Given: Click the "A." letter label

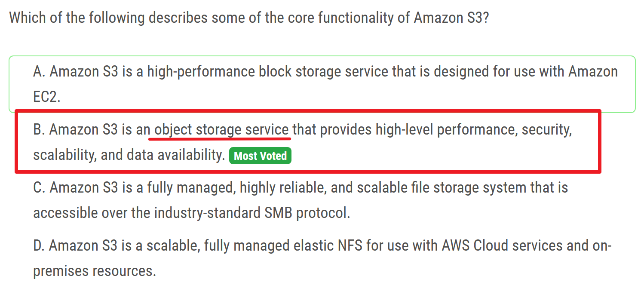Looking at the screenshot, I should [39, 71].
